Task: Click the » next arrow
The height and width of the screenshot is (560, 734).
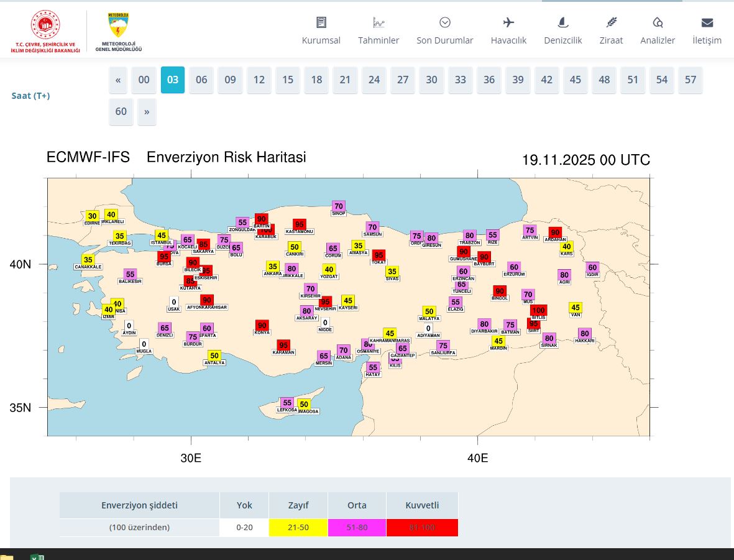Action: click(147, 111)
